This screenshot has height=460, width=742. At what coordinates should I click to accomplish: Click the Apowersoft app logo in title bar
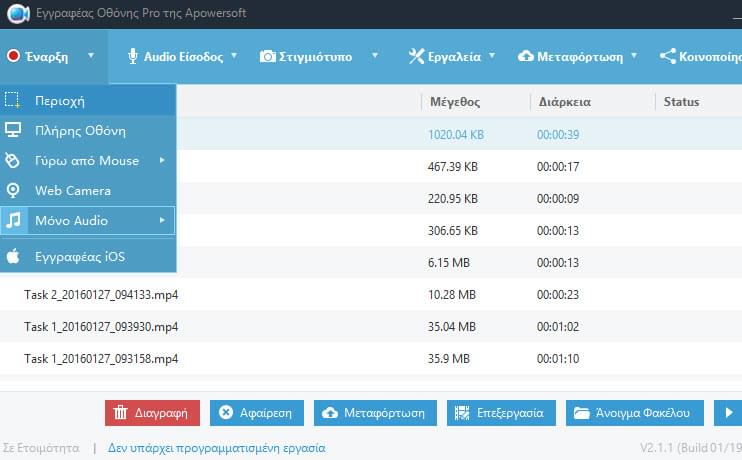[x=18, y=13]
